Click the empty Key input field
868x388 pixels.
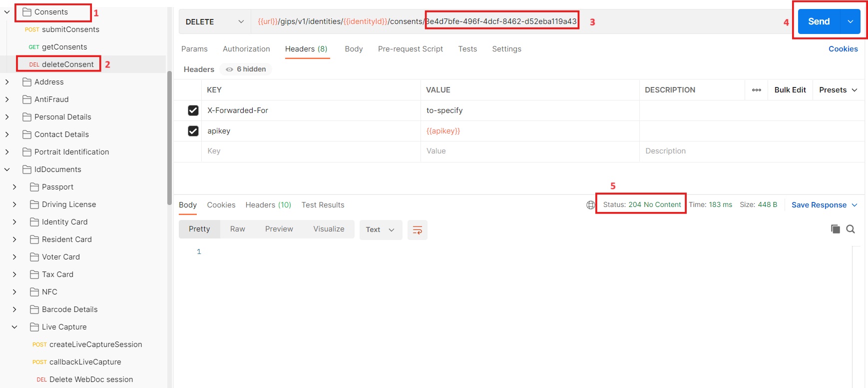click(311, 151)
